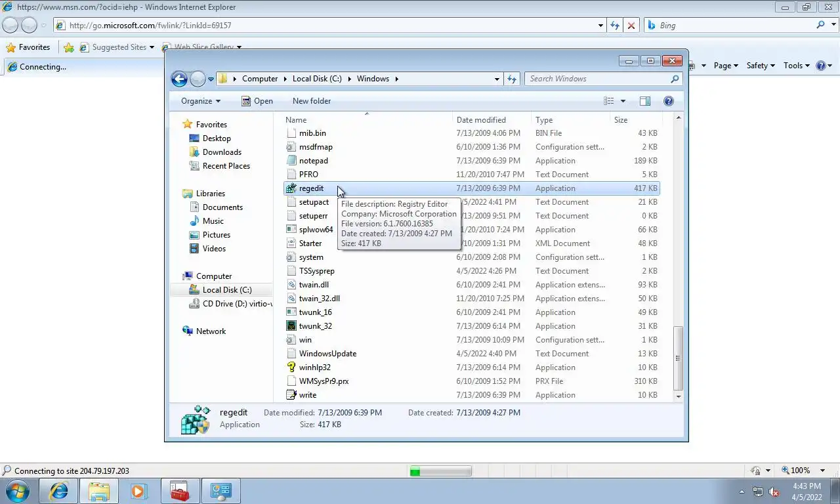Open the Documents library
The width and height of the screenshot is (840, 504).
222,207
